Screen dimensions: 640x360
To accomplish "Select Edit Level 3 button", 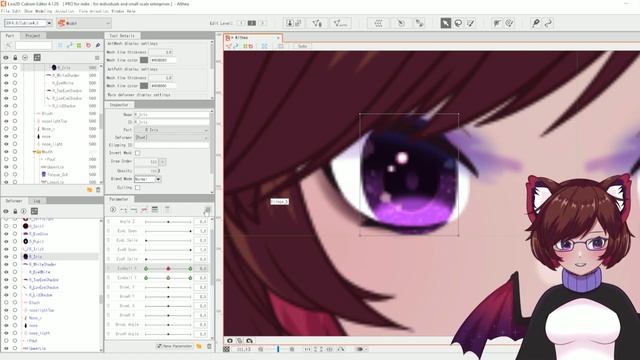I will 262,23.
